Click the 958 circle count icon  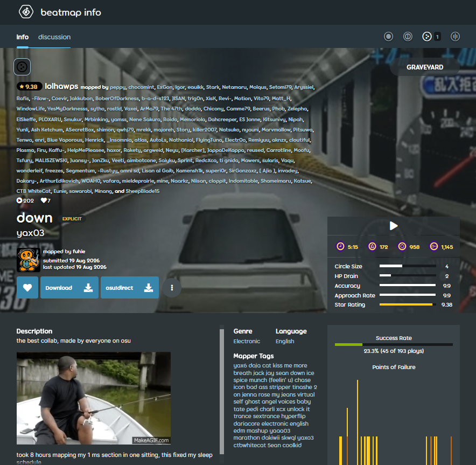402,246
